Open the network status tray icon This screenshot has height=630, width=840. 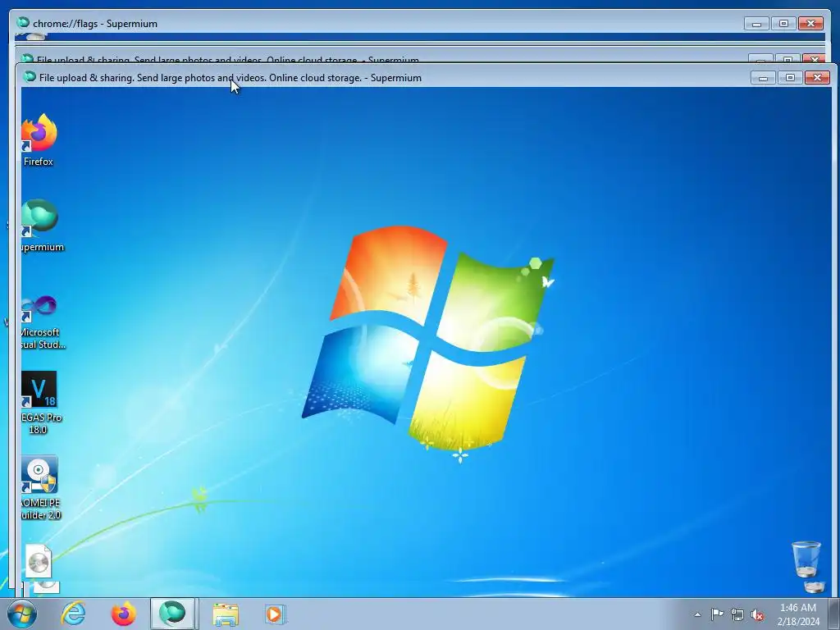click(x=737, y=614)
